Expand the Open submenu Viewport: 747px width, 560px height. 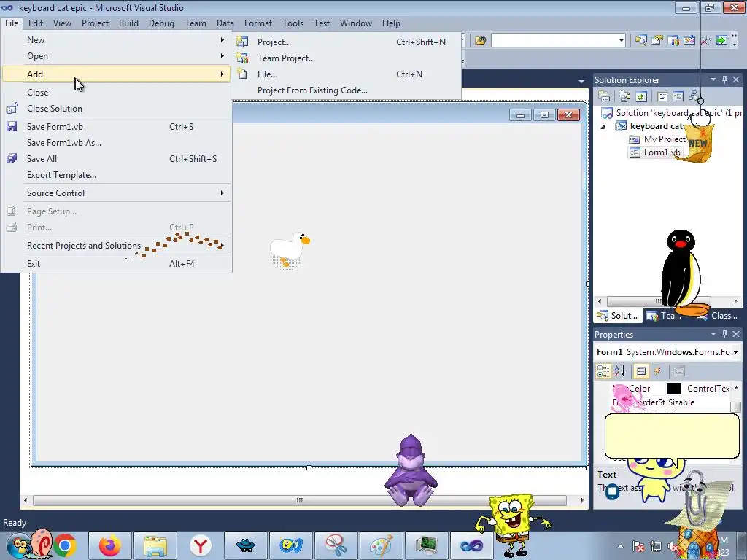coord(115,56)
